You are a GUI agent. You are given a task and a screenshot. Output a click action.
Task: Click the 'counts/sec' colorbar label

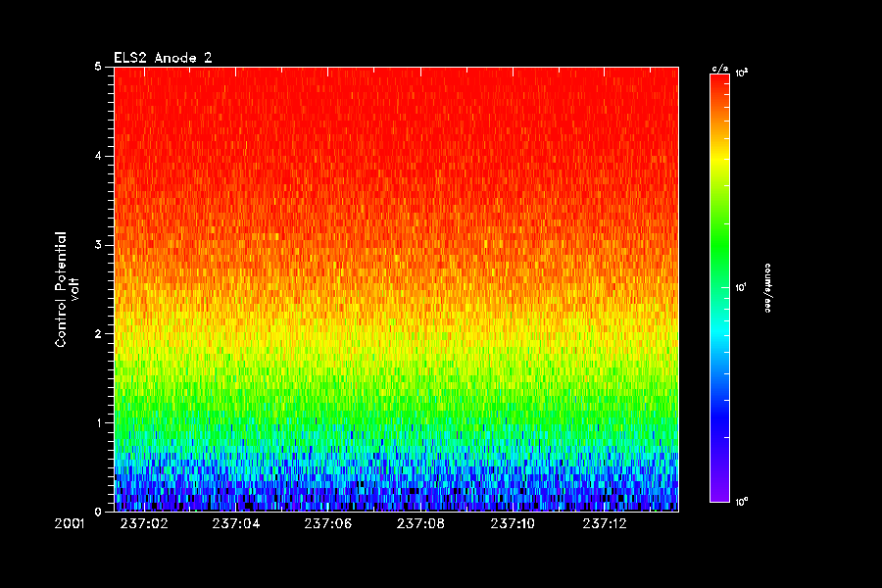pyautogui.click(x=767, y=287)
